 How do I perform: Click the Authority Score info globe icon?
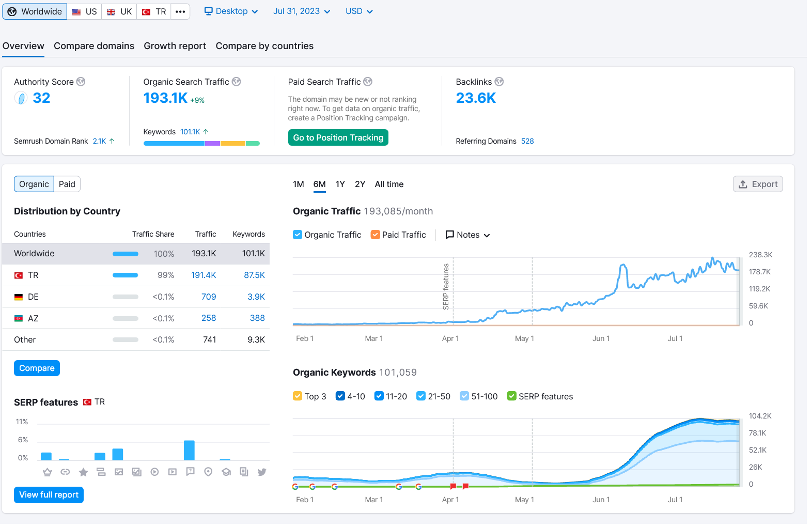pyautogui.click(x=81, y=82)
